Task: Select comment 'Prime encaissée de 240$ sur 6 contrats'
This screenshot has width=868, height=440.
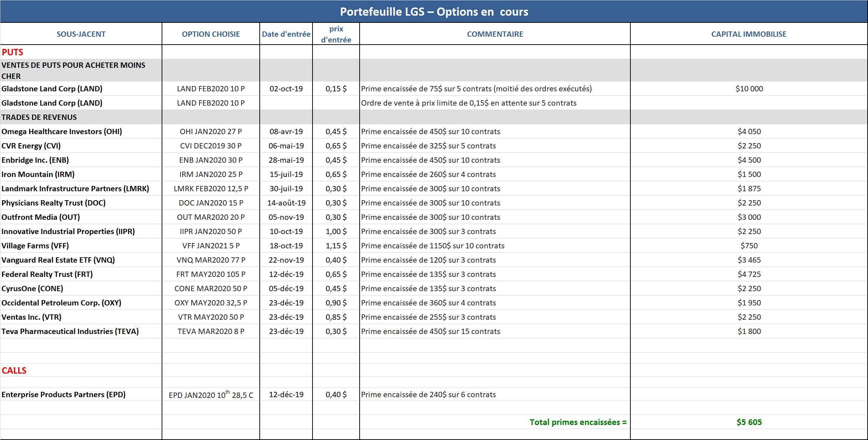Action: (428, 394)
